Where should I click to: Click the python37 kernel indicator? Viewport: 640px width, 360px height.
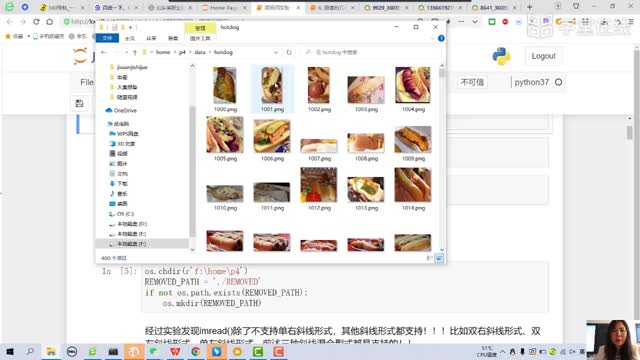point(538,82)
